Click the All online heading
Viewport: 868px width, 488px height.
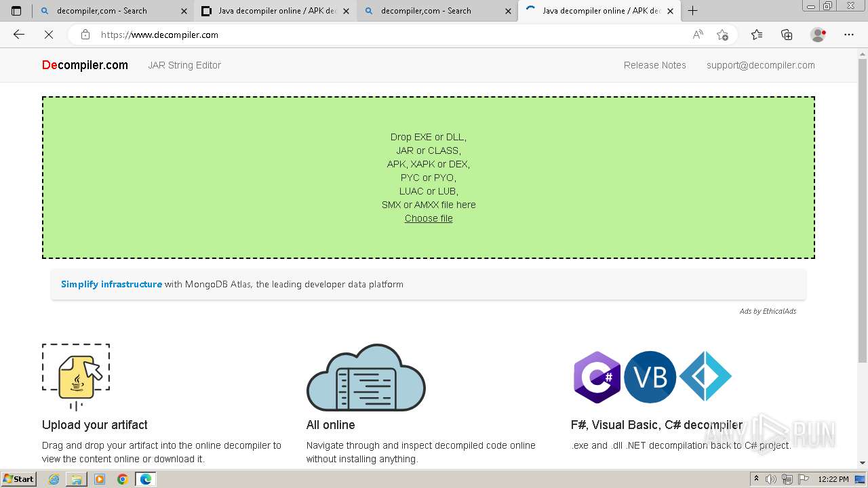coord(330,425)
